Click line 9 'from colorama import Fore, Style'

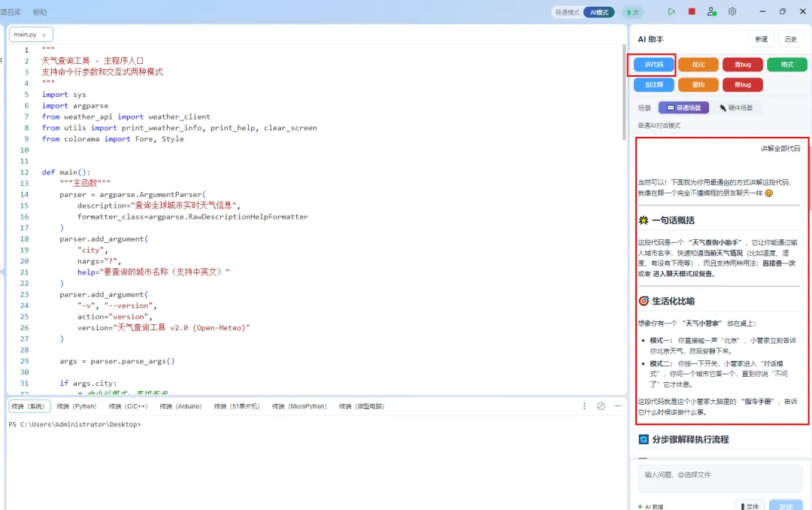tap(113, 139)
